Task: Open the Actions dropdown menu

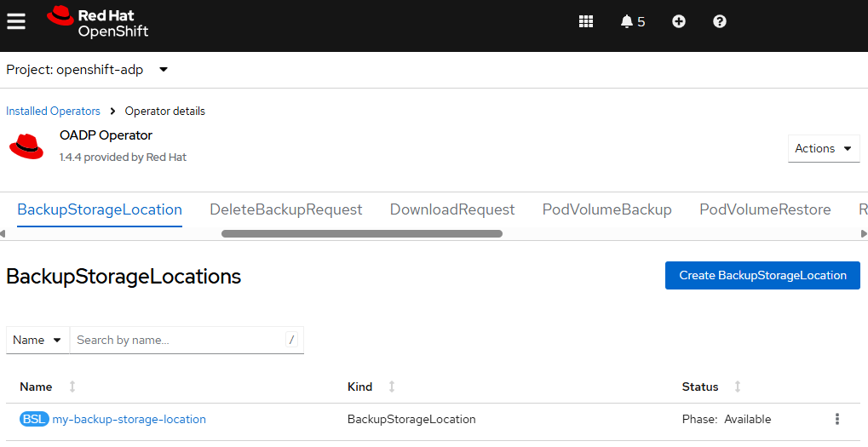Action: [x=824, y=148]
